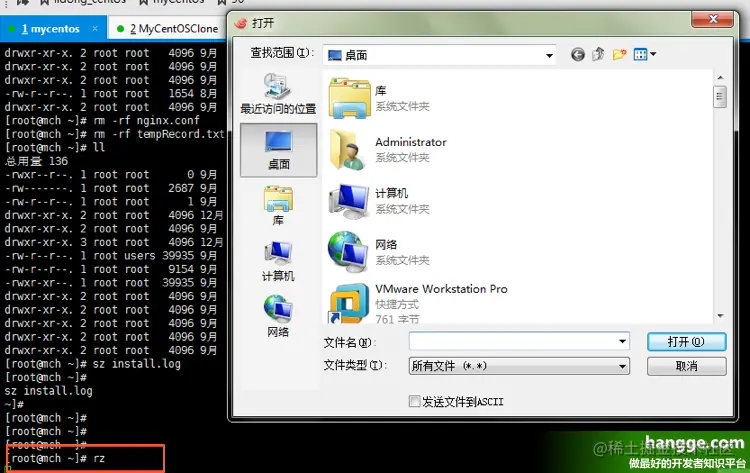
Task: Select 计算机 system folder in file list
Action: click(x=380, y=201)
